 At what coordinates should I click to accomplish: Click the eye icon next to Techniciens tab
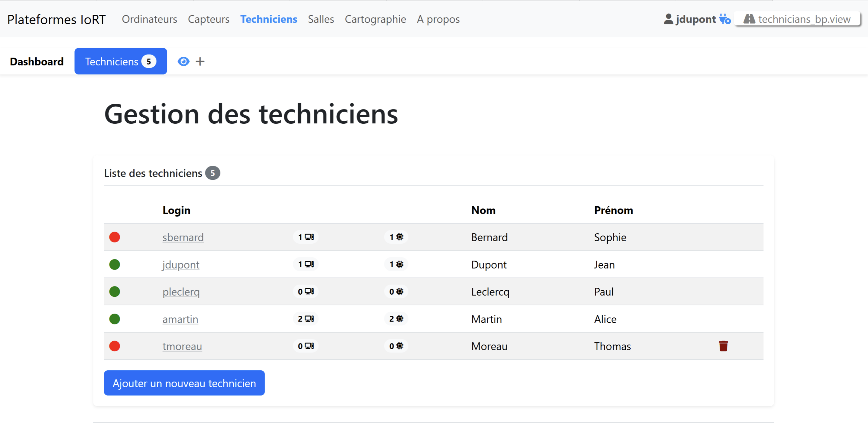(183, 61)
